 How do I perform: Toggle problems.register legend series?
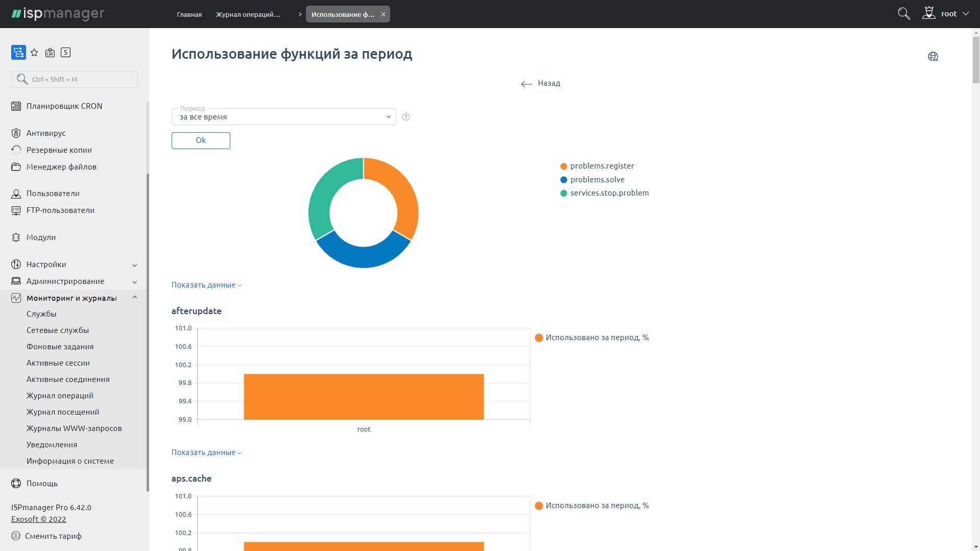coord(602,166)
